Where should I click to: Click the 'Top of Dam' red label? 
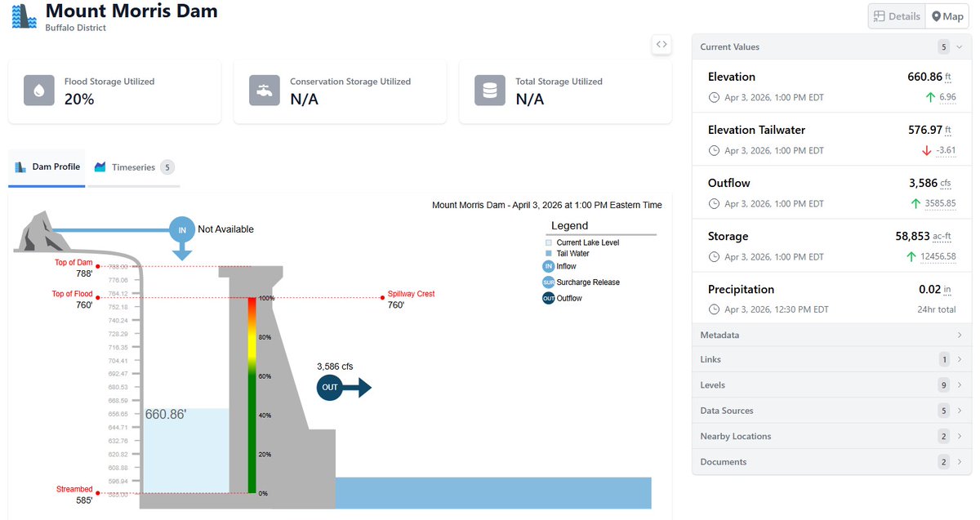click(x=73, y=262)
